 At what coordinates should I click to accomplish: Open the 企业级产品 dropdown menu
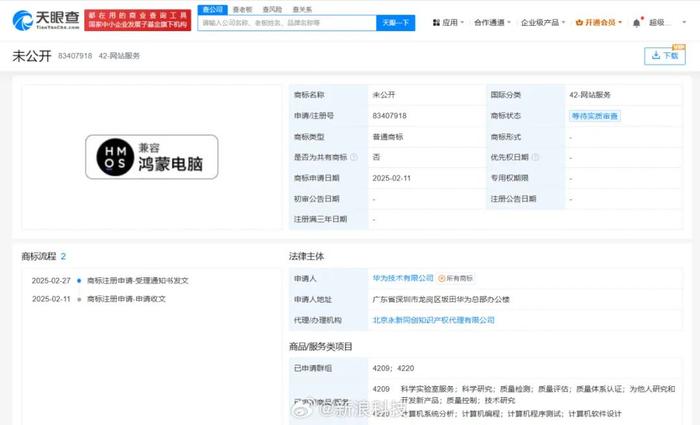[543, 22]
